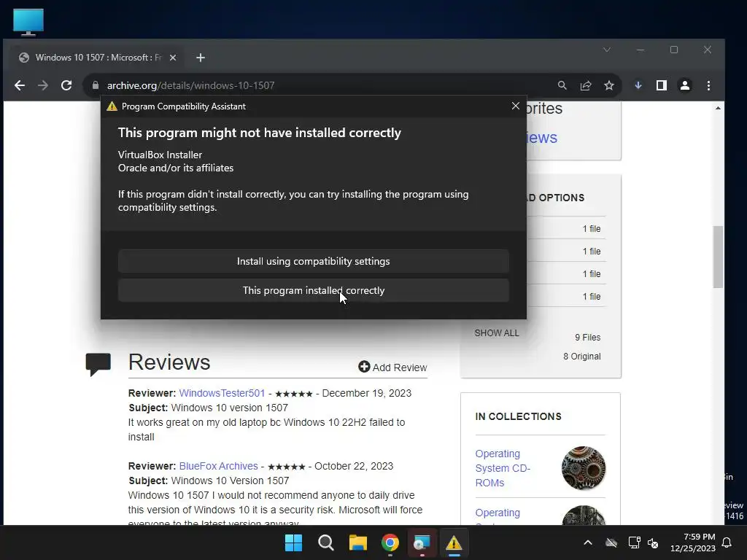Click the installer icon on taskbar
This screenshot has width=747, height=560.
point(422,542)
